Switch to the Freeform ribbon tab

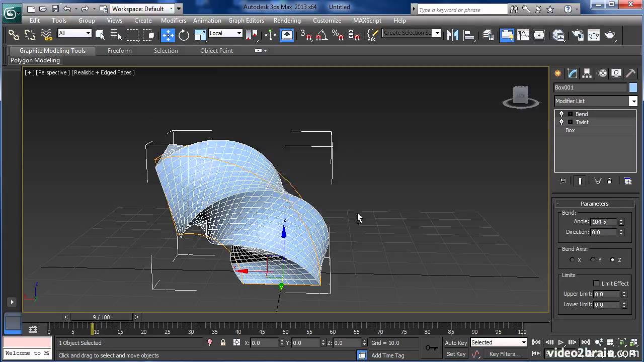point(120,51)
